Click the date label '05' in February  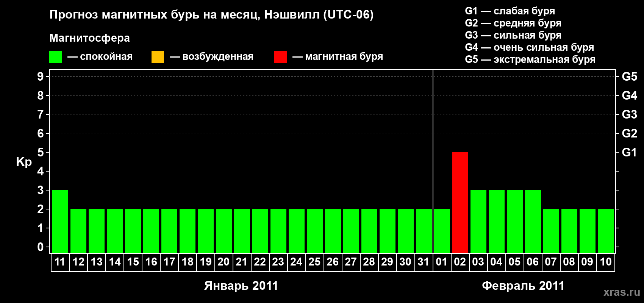515,262
